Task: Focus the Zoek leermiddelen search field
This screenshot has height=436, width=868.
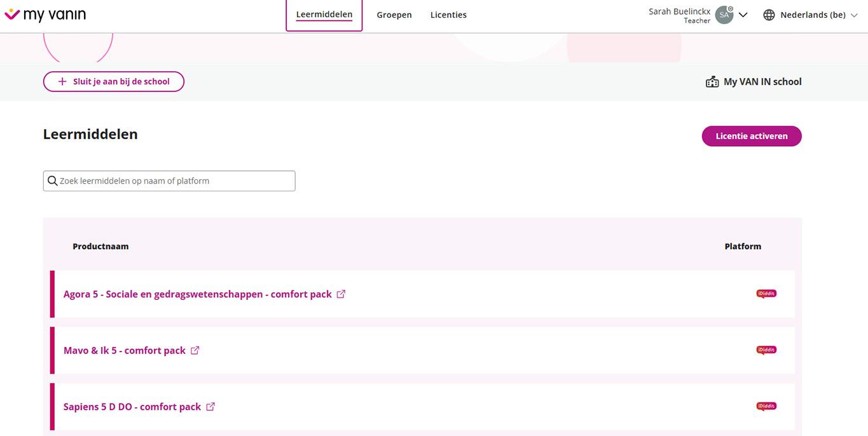Action: 169,181
